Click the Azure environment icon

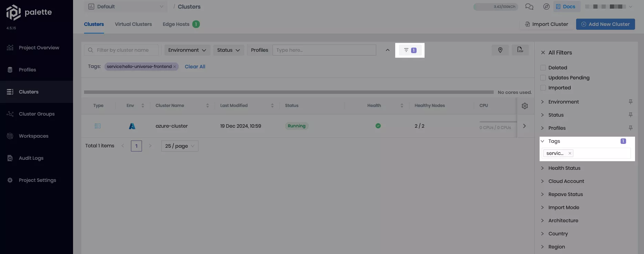click(132, 126)
